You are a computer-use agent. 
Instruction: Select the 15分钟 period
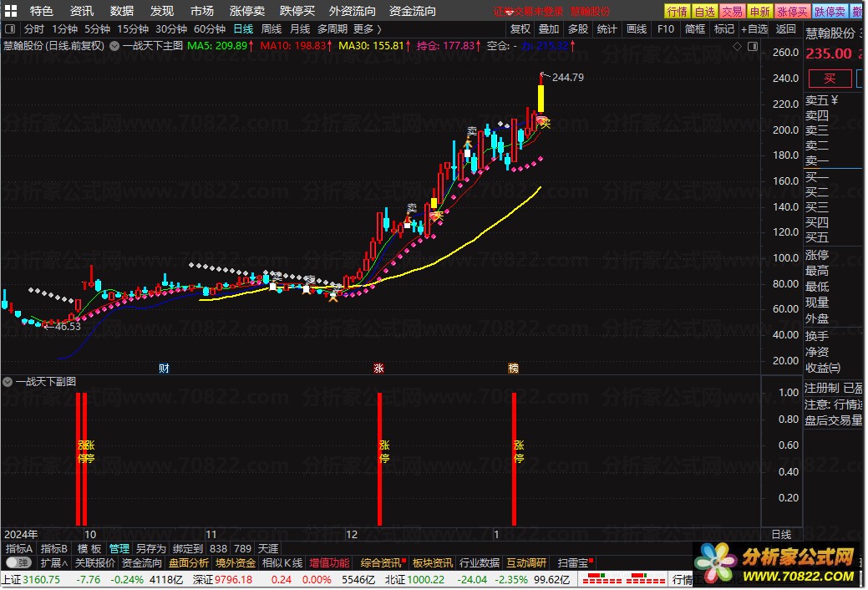click(133, 28)
